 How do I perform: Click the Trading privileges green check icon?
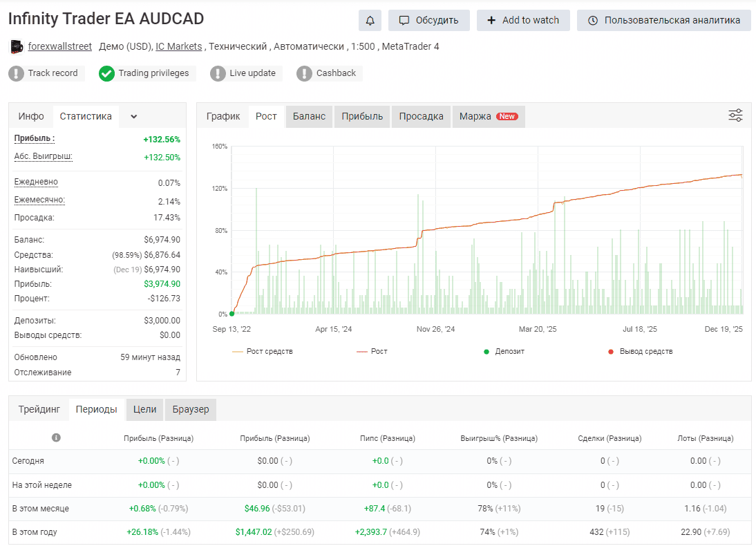click(106, 73)
